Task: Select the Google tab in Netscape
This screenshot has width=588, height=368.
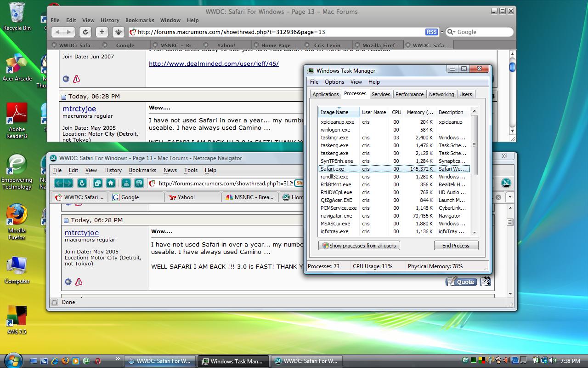Action: [136, 197]
